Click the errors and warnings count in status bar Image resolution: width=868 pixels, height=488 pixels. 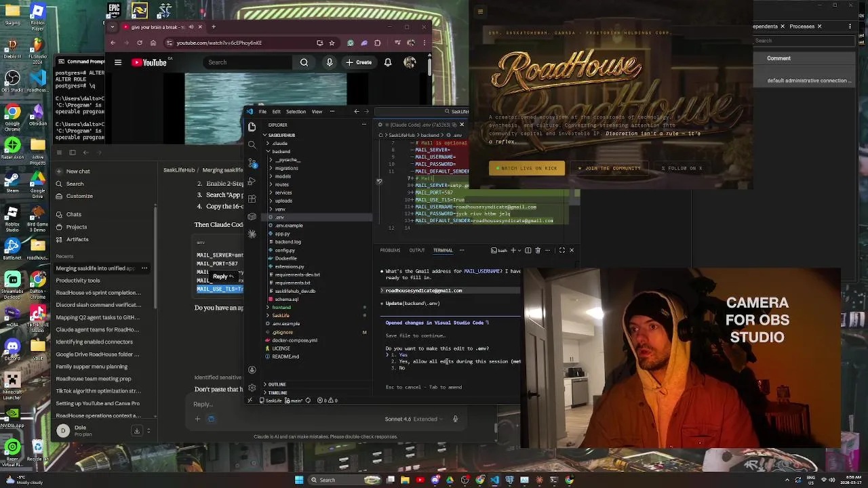click(327, 401)
